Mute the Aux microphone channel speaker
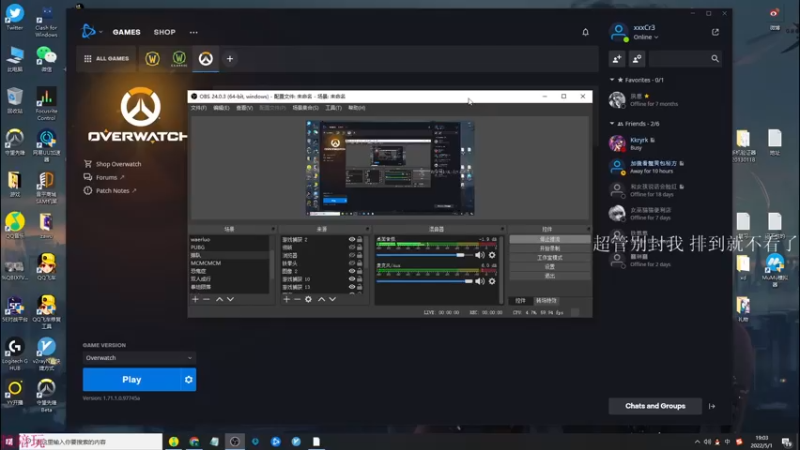Screen dimensions: 800x450 point(480,281)
